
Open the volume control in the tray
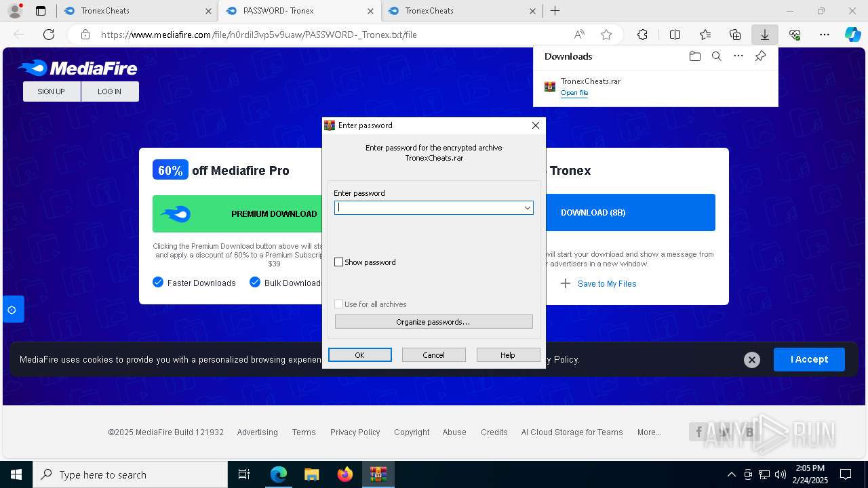[781, 474]
